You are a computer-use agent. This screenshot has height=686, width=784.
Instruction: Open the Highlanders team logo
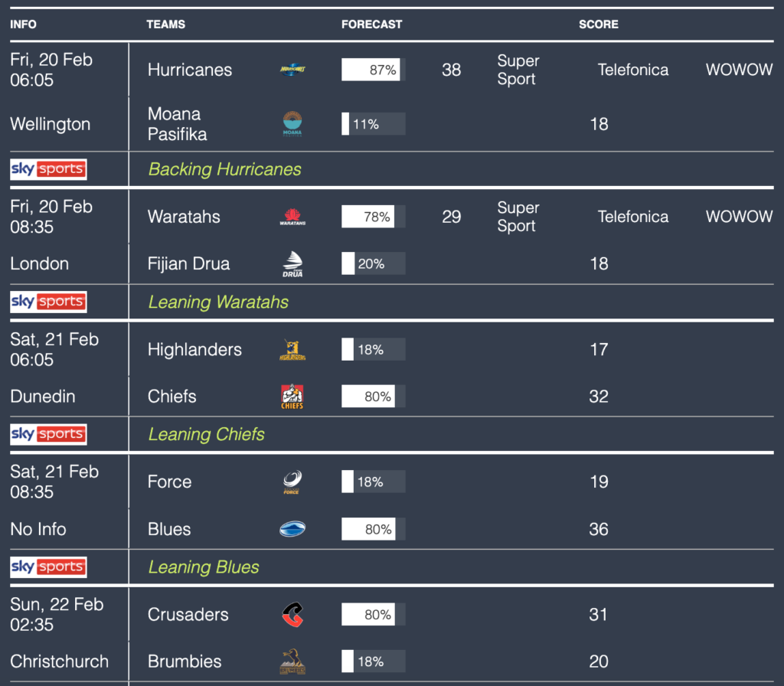[292, 350]
